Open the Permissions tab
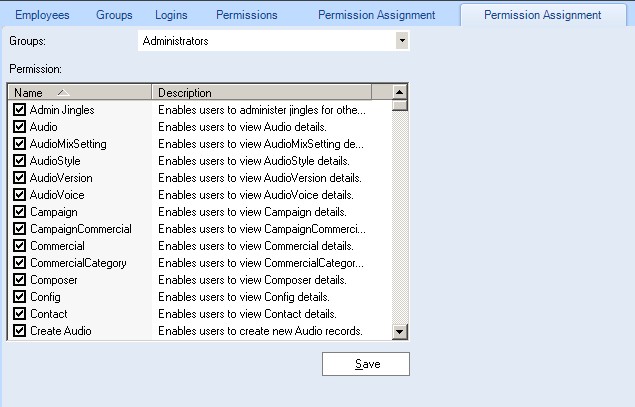Image resolution: width=635 pixels, height=407 pixels. (x=247, y=15)
